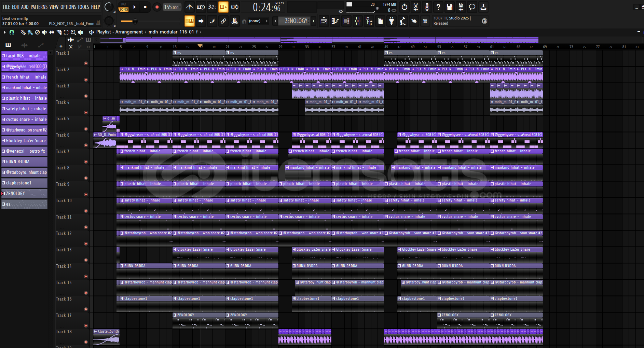
Task: Open the plugin picker plug icon
Action: [392, 21]
